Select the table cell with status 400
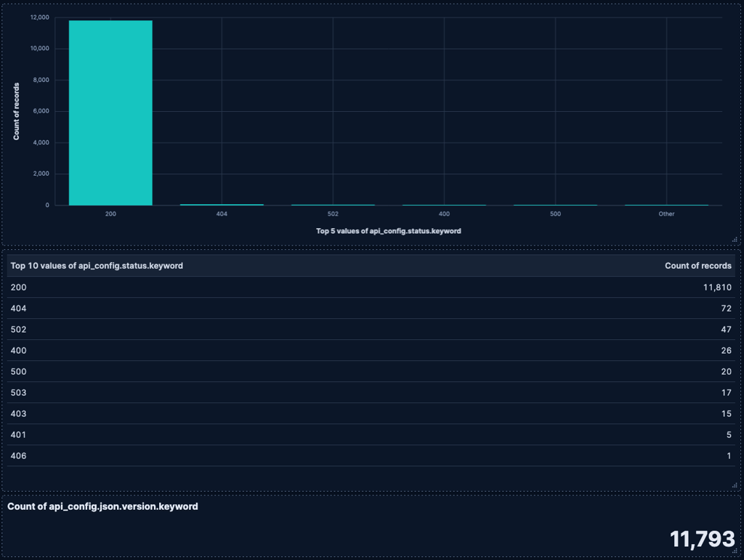The height and width of the screenshot is (560, 744). (18, 350)
